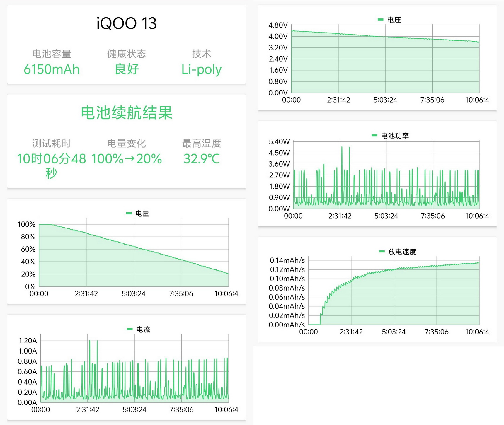
Task: Click the 1.20A axis label on 电流 chart
Action: [28, 341]
